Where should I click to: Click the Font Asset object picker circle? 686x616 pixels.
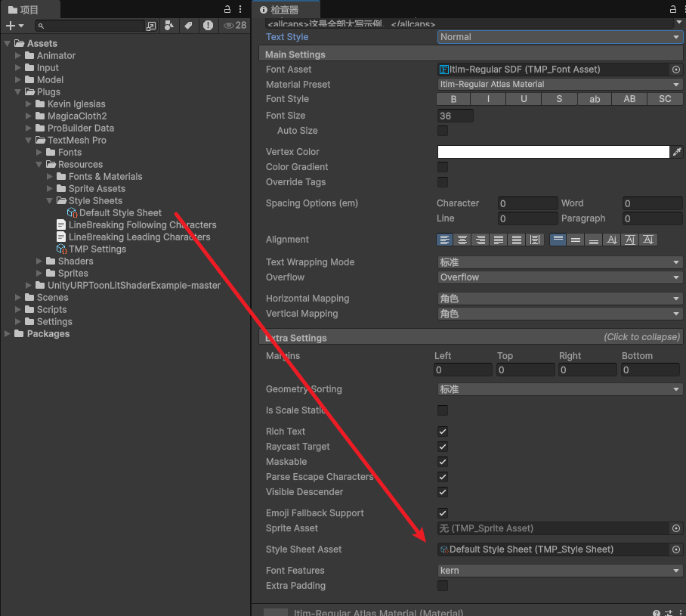675,69
